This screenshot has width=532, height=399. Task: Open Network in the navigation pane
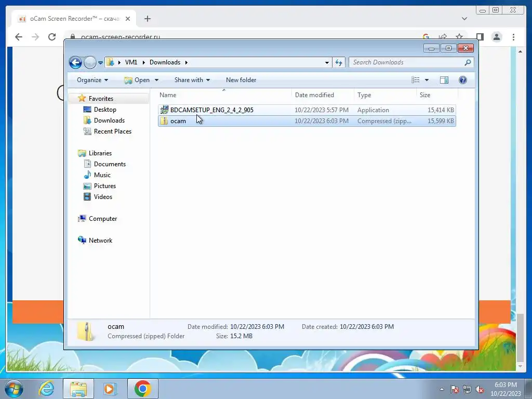pos(100,241)
